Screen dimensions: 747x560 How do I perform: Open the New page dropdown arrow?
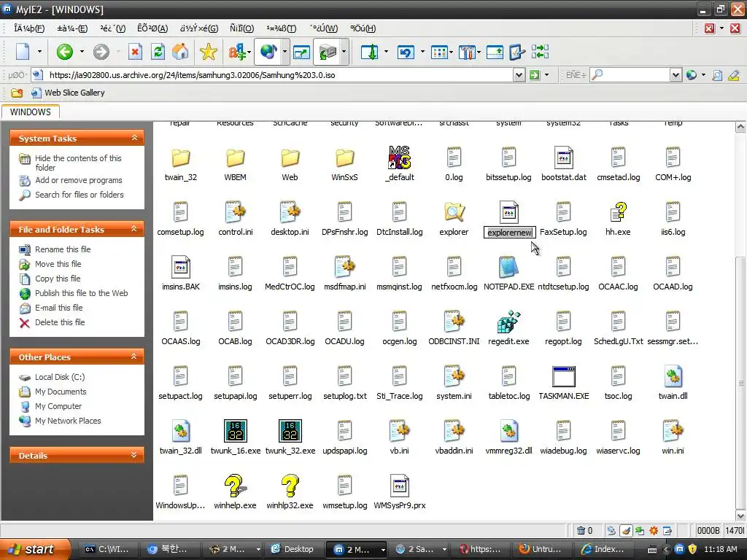[39, 52]
